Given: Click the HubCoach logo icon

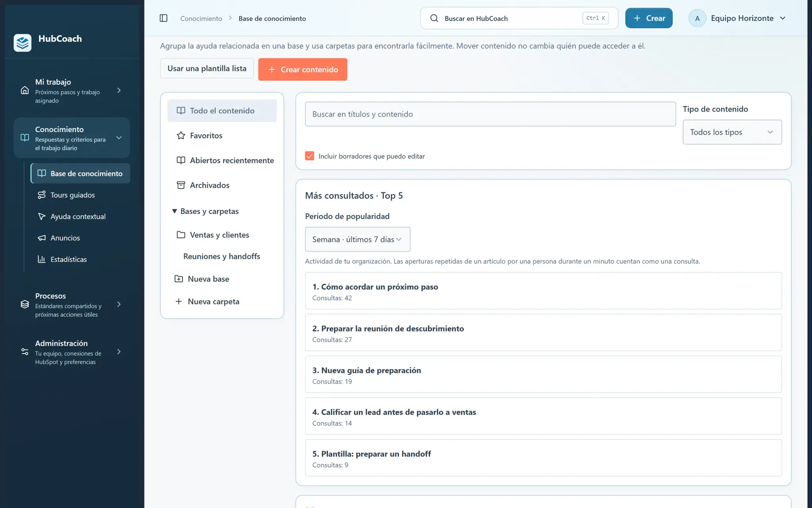Looking at the screenshot, I should click(x=23, y=42).
